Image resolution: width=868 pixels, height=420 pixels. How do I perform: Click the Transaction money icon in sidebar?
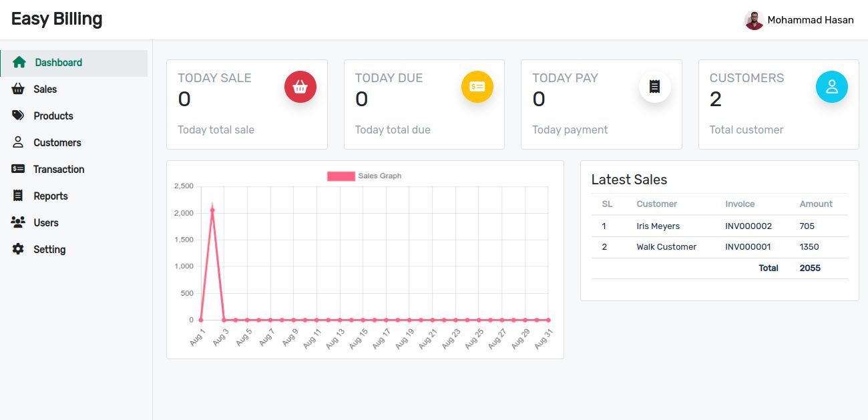click(18, 169)
